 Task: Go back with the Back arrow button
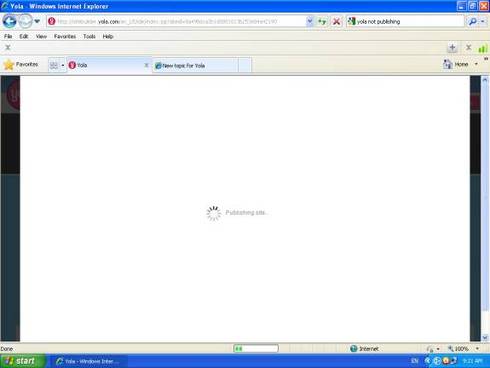click(x=9, y=21)
